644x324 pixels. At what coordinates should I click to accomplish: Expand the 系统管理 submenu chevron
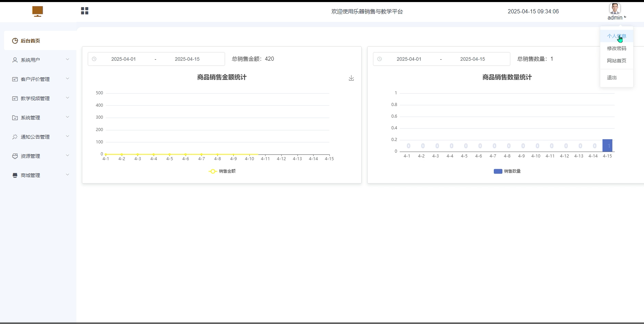tap(67, 117)
